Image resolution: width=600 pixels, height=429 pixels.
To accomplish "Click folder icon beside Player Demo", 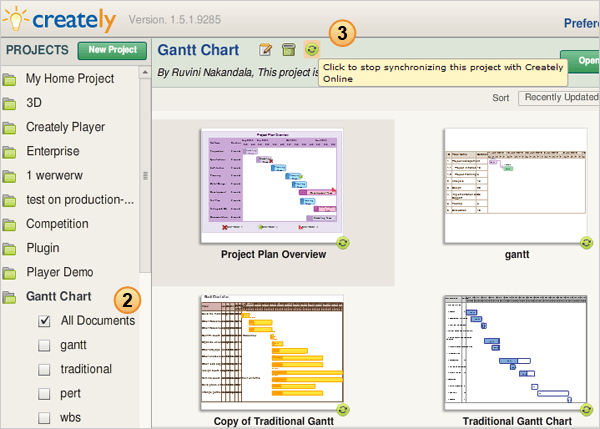I will click(9, 273).
